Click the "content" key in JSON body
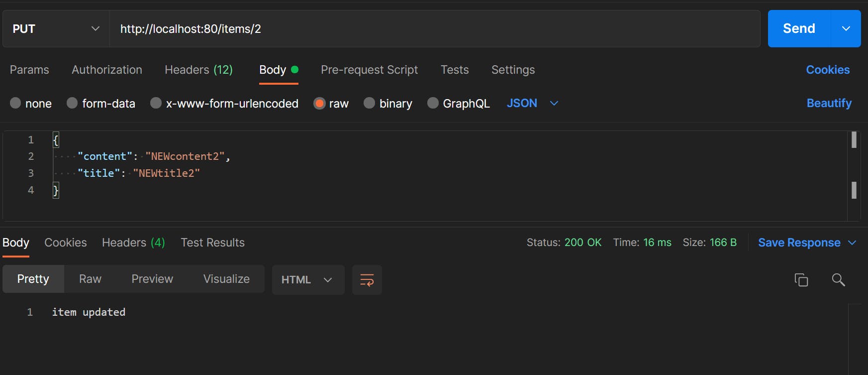The width and height of the screenshot is (868, 375). tap(105, 156)
